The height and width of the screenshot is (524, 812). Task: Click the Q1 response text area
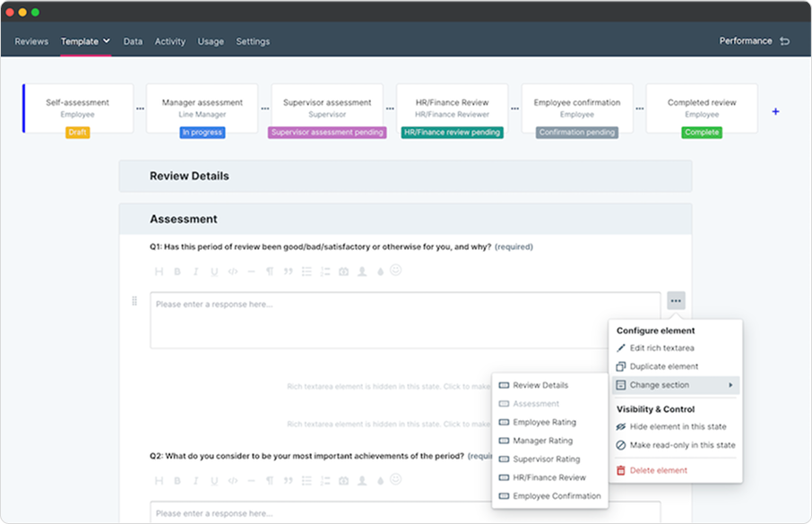click(405, 320)
